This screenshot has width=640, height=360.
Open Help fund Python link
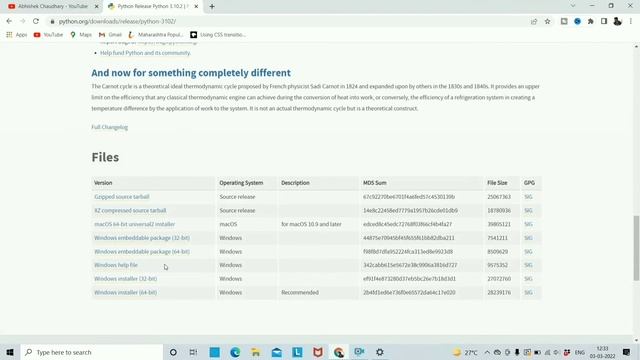[145, 53]
